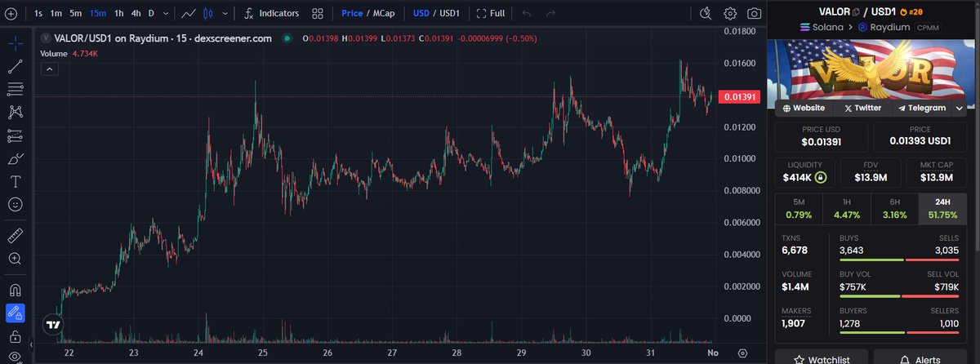Select the trend line drawing tool
980x364 pixels.
pos(15,66)
